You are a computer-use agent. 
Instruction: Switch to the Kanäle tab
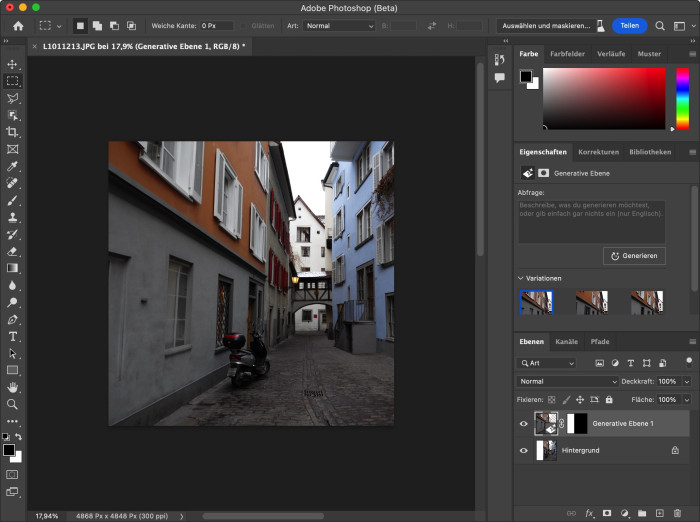[x=567, y=342]
